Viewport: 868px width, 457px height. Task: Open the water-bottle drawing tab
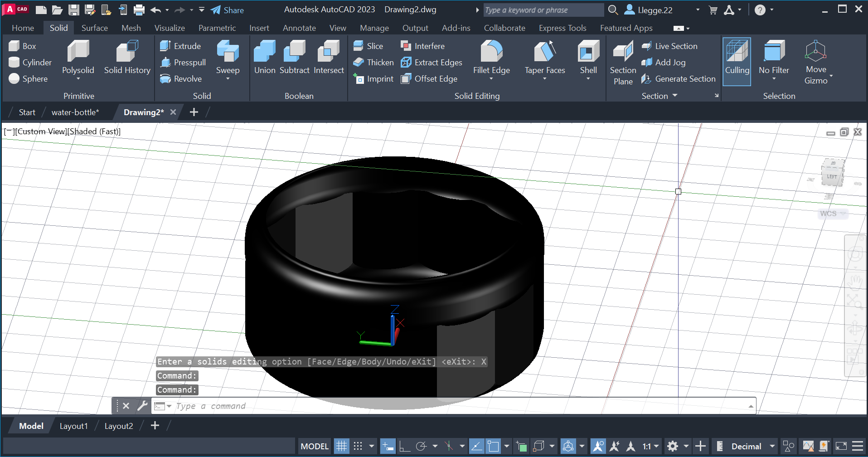click(75, 112)
